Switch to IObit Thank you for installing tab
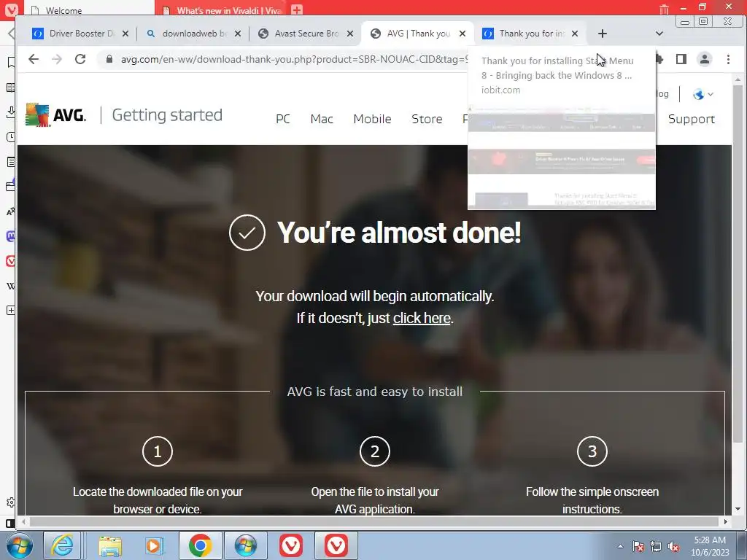Viewport: 747px width, 560px height. point(529,34)
